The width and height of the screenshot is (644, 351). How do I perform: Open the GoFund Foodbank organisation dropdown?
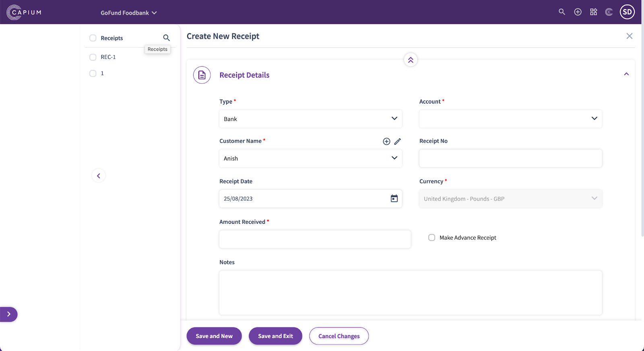point(129,13)
